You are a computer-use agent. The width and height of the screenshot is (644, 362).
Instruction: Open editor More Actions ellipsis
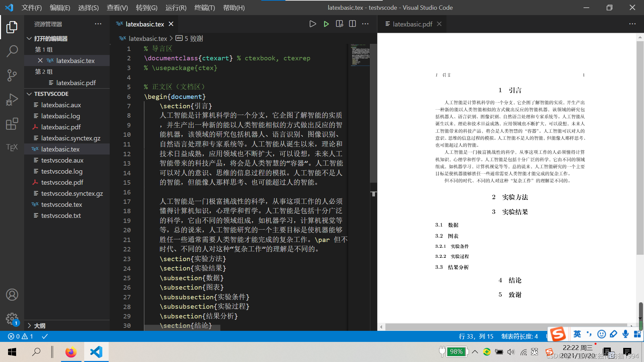tap(365, 24)
